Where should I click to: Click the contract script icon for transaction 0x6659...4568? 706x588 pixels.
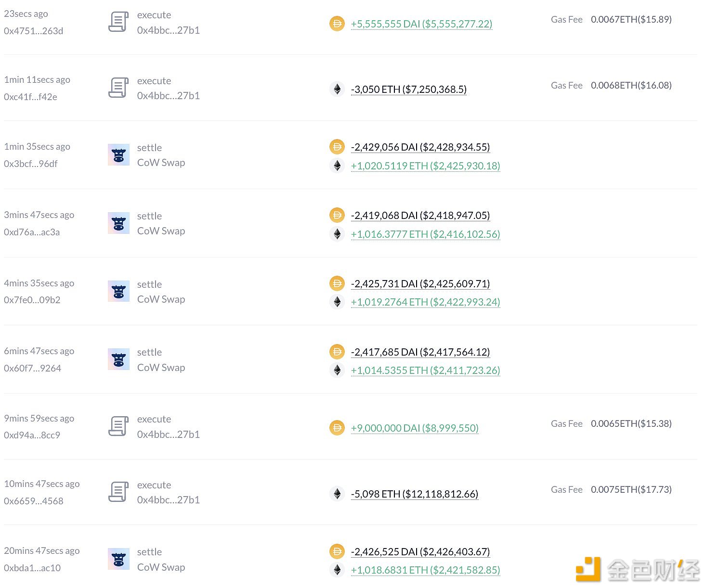118,492
